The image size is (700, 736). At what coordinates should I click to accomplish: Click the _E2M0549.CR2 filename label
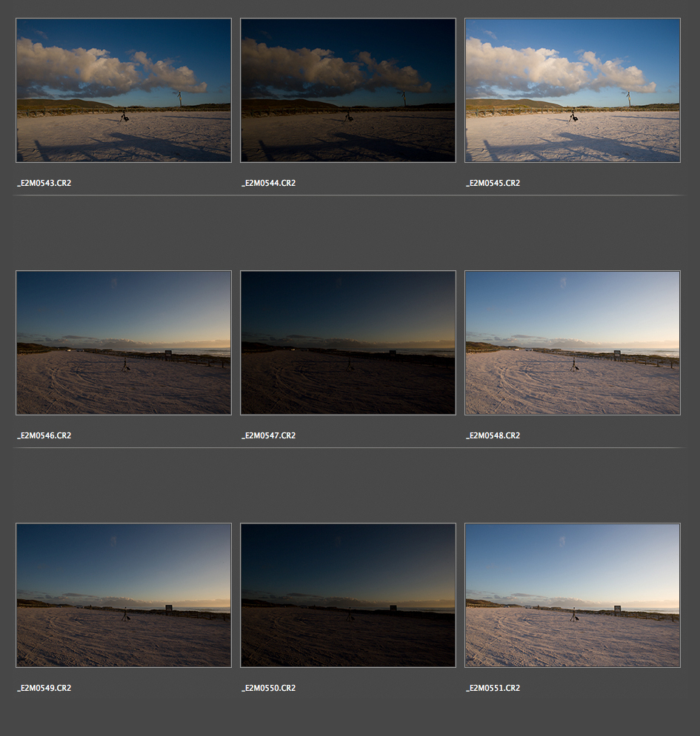pos(44,688)
